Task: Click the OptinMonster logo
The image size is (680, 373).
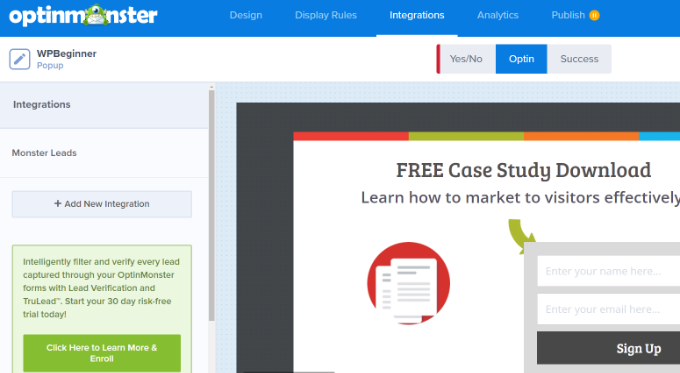Action: click(83, 15)
